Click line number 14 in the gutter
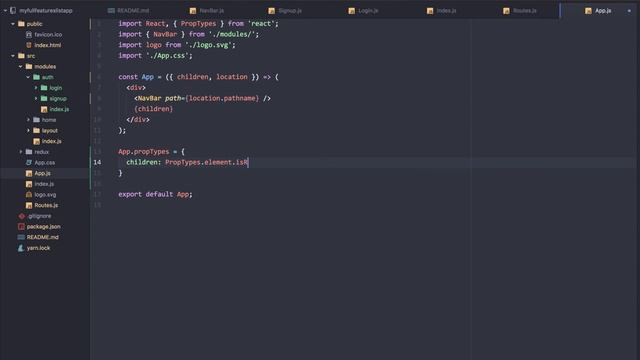The image size is (640, 360). [97, 162]
